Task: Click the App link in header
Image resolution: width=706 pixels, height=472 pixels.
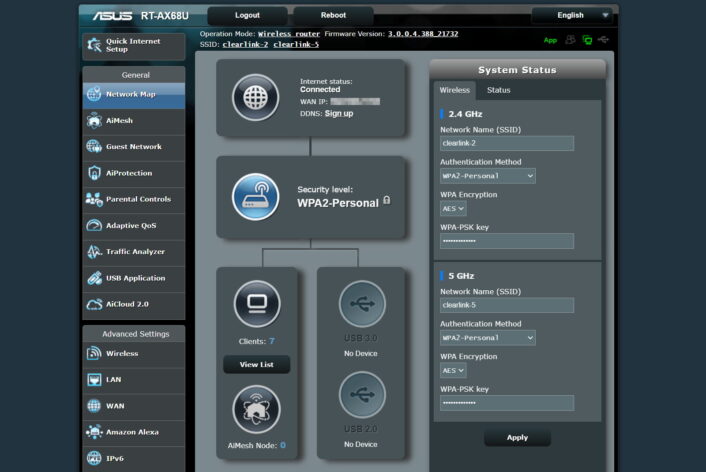Action: 550,40
